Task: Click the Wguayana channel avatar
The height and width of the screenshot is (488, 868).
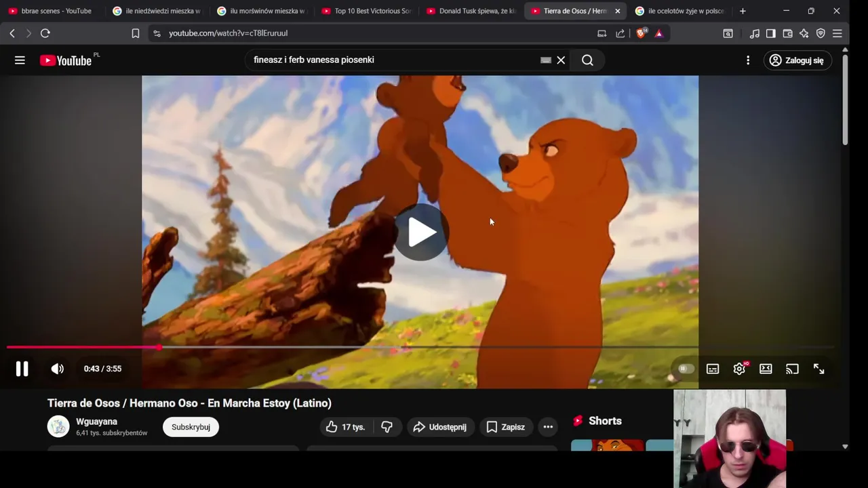Action: (58, 426)
